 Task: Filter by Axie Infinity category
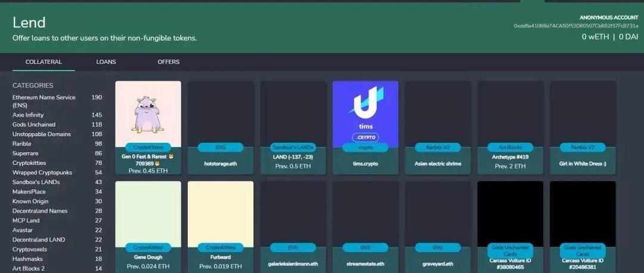[57, 115]
